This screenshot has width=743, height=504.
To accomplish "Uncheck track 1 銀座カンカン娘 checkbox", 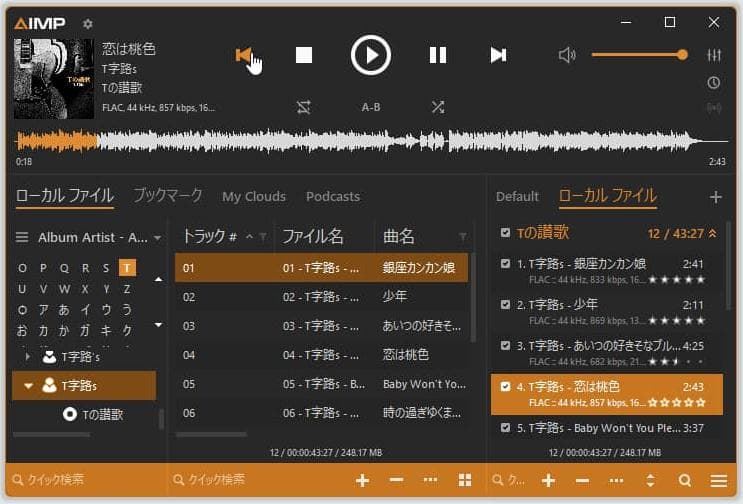I will (505, 263).
